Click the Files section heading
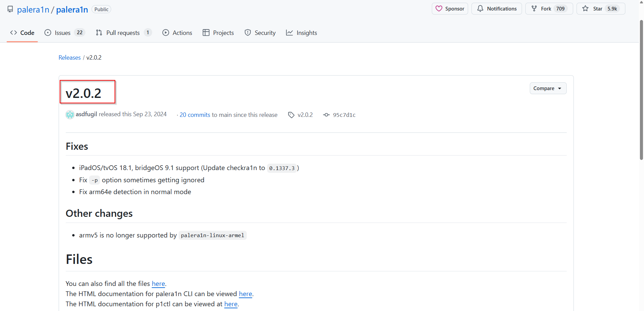The width and height of the screenshot is (644, 311). (79, 260)
